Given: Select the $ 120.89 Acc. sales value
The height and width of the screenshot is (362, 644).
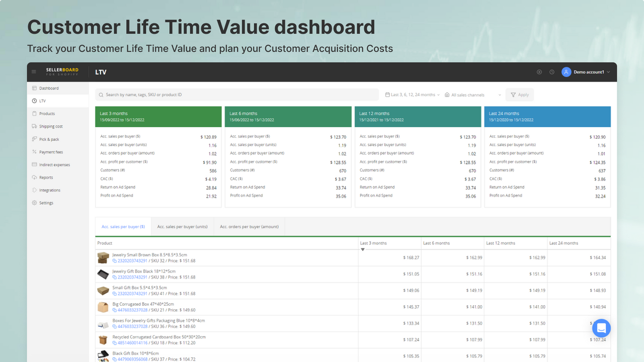Looking at the screenshot, I should (208, 137).
